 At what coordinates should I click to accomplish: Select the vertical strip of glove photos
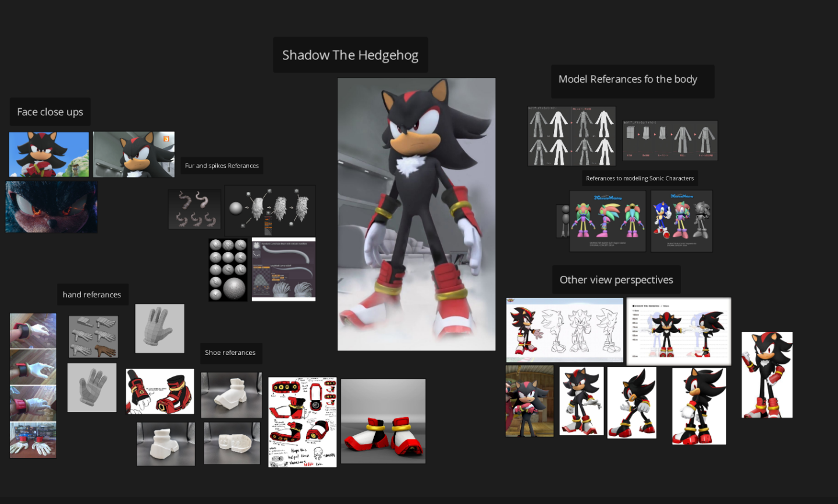click(x=33, y=386)
